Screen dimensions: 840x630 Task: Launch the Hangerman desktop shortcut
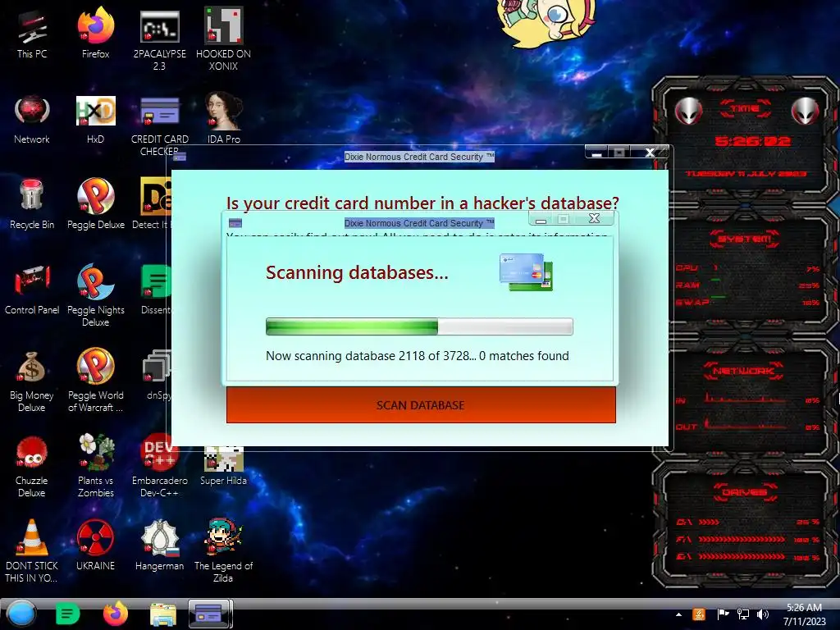pos(159,545)
